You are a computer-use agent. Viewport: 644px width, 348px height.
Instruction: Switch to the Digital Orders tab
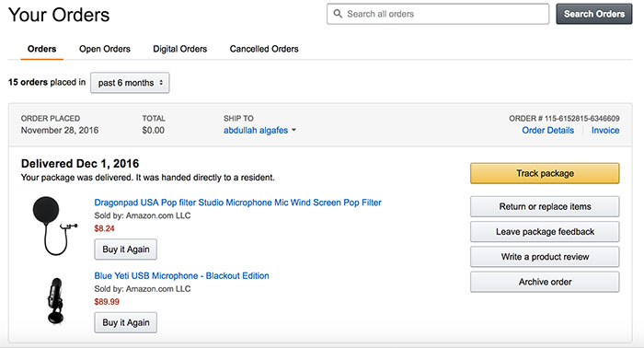pos(180,49)
